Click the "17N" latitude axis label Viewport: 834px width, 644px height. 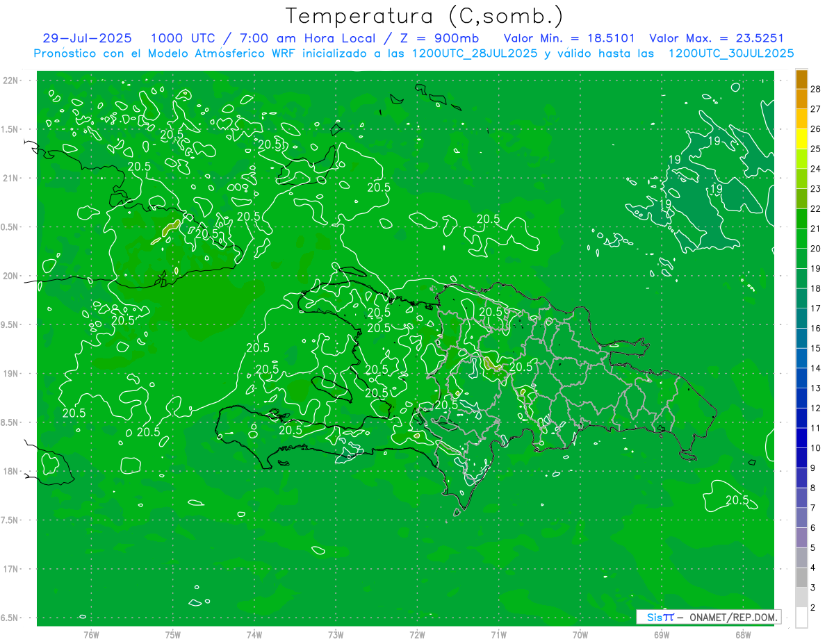pyautogui.click(x=10, y=569)
